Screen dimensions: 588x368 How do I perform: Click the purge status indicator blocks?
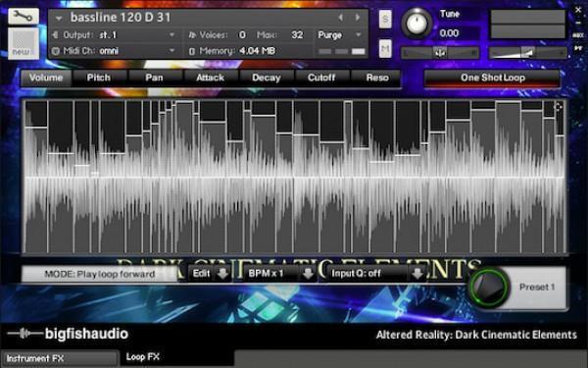(342, 51)
